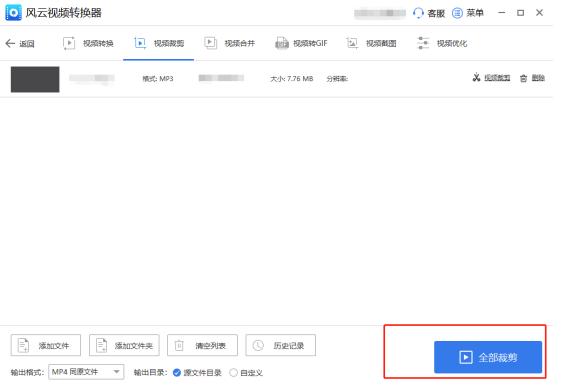Click the scissors row's underlined link
The image size is (565, 389).
coord(497,78)
